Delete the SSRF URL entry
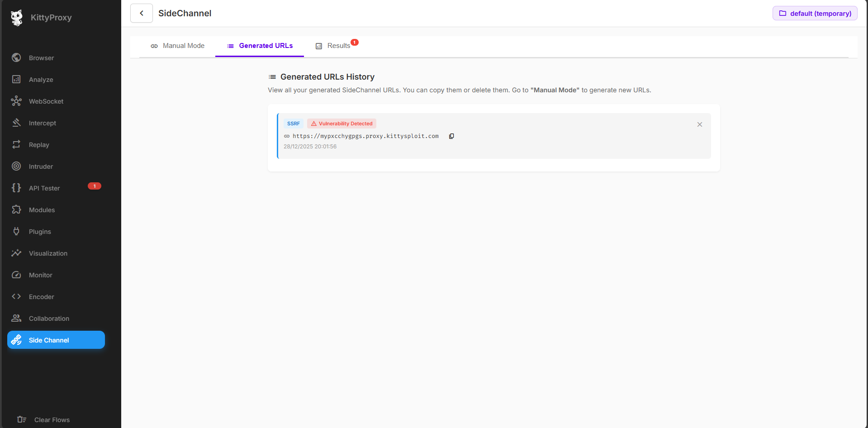 699,124
